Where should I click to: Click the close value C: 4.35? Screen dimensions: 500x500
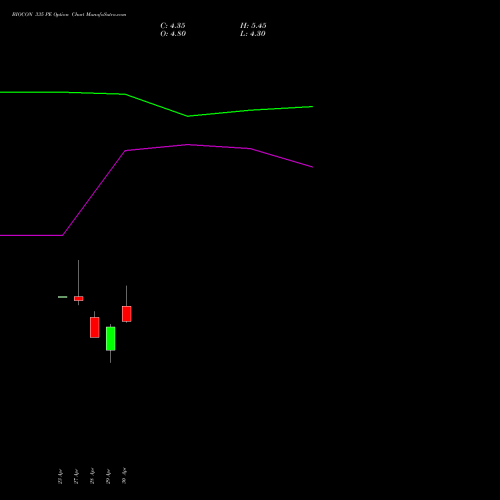click(173, 26)
